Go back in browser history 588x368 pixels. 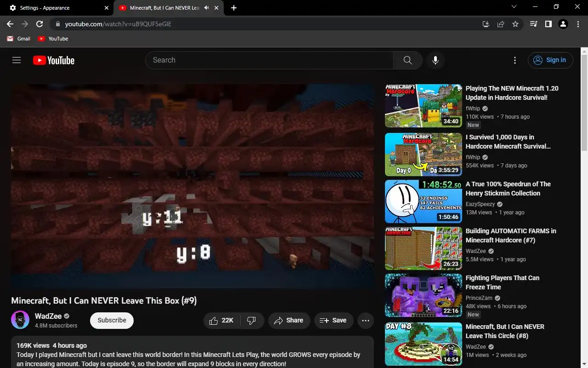pyautogui.click(x=10, y=24)
